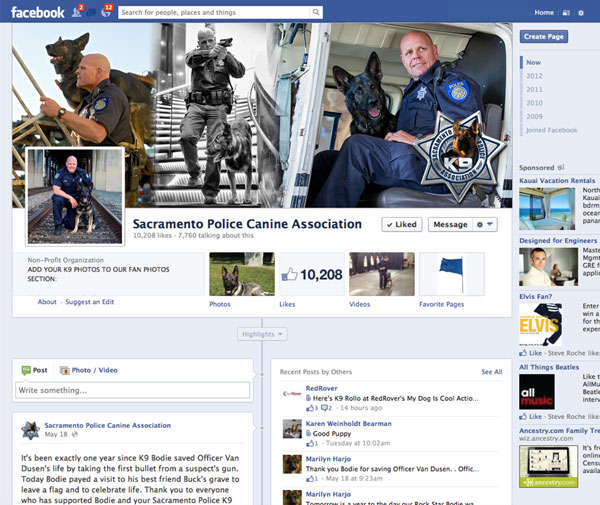Toggle the Liked button
600x505 pixels.
(x=402, y=225)
